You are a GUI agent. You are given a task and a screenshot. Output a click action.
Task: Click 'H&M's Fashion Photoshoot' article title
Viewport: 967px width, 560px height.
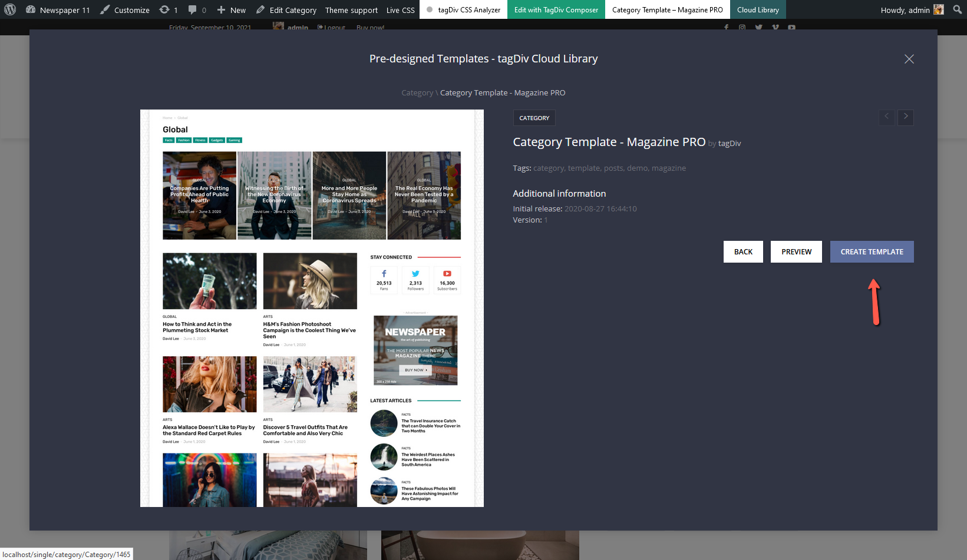coord(309,330)
